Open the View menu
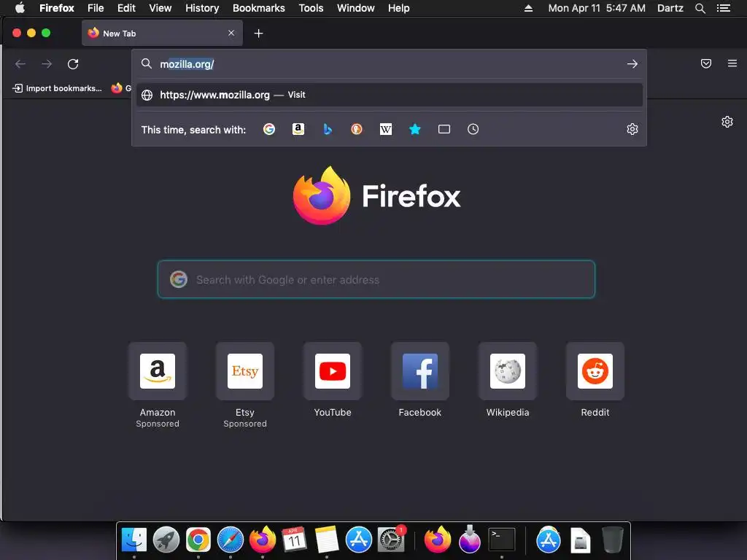The image size is (747, 560). [160, 8]
